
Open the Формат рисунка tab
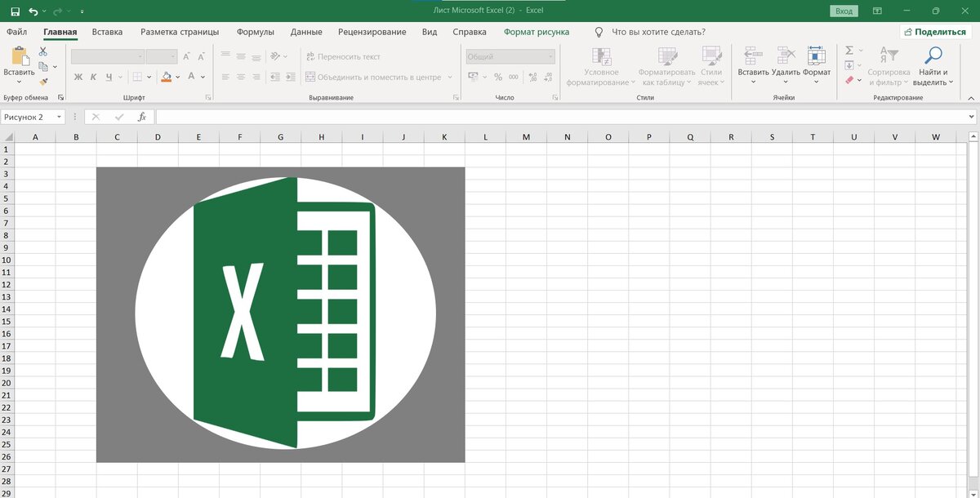point(537,32)
